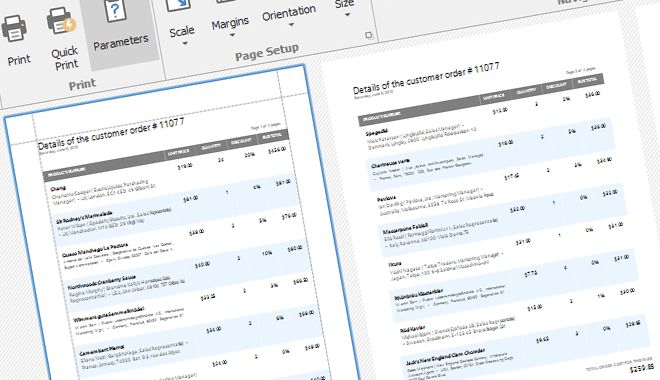Click the Print printer icon

click(x=14, y=29)
